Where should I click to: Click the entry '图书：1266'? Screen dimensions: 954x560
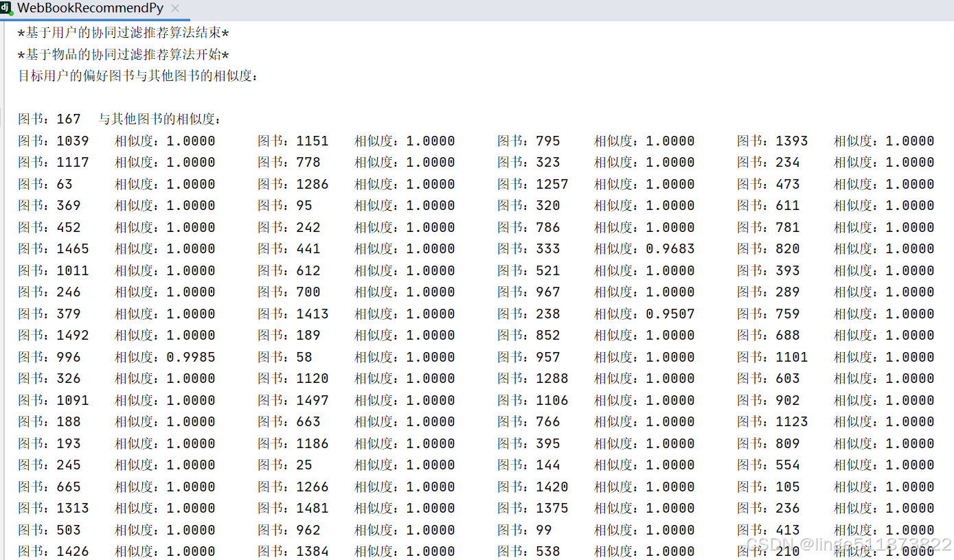(293, 487)
